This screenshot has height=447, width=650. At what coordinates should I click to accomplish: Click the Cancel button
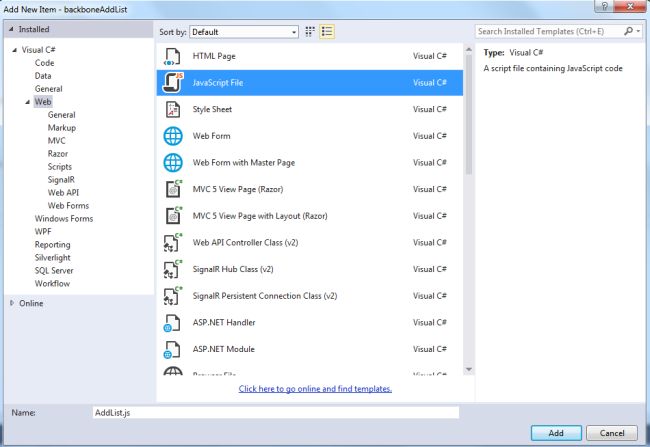point(612,433)
